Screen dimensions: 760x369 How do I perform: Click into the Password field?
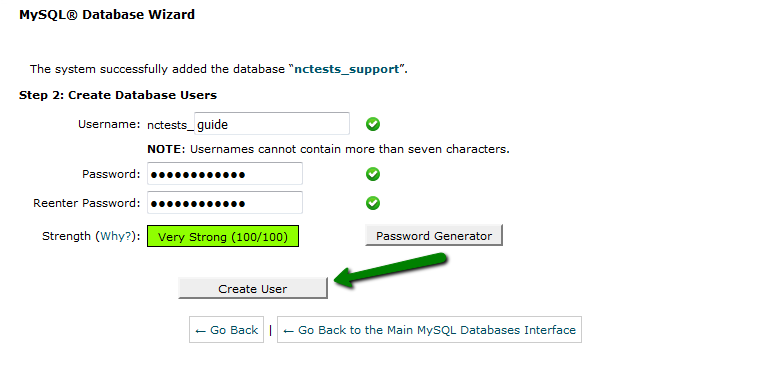tap(225, 174)
